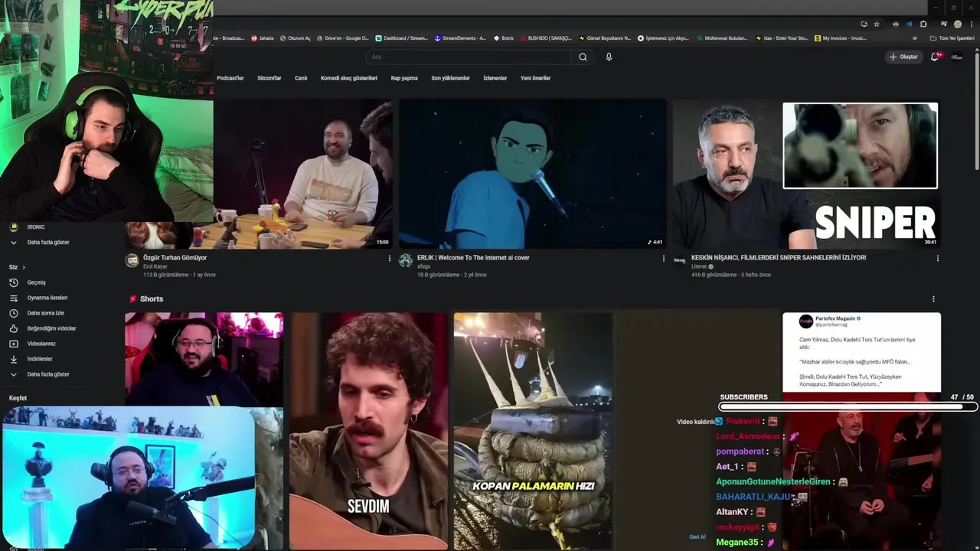Open the StreamElements bookmark
The height and width of the screenshot is (551, 980).
click(460, 38)
